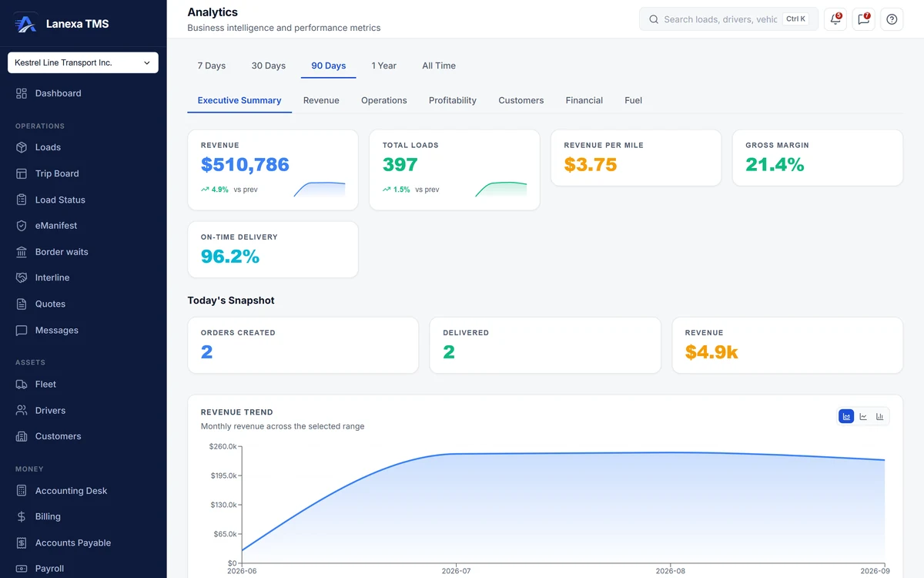The width and height of the screenshot is (924, 578).
Task: Switch Revenue Trend to line chart view
Action: [863, 416]
